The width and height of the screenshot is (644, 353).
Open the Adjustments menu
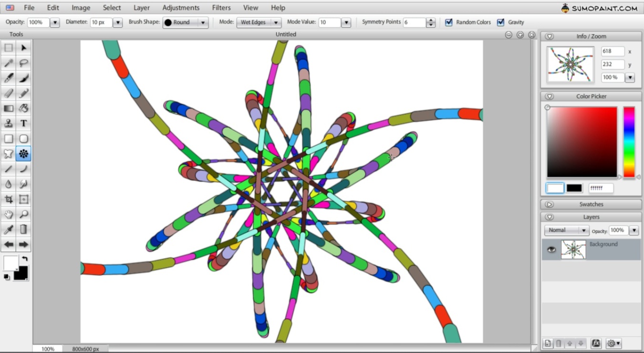(x=181, y=8)
